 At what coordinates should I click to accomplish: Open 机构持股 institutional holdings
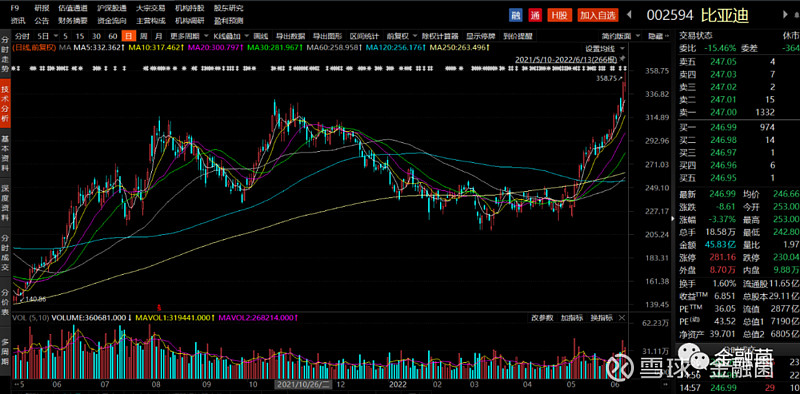(190, 9)
